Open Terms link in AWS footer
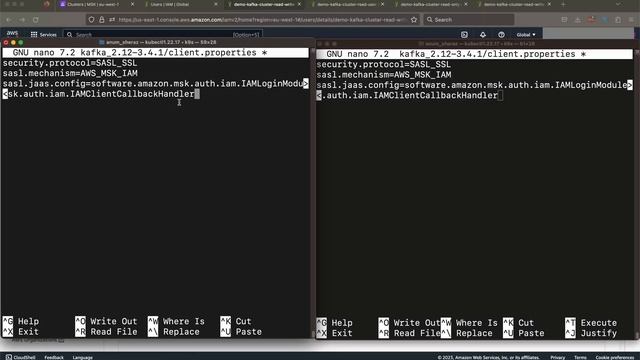Viewport: 640px width, 360px height. tap(580, 357)
